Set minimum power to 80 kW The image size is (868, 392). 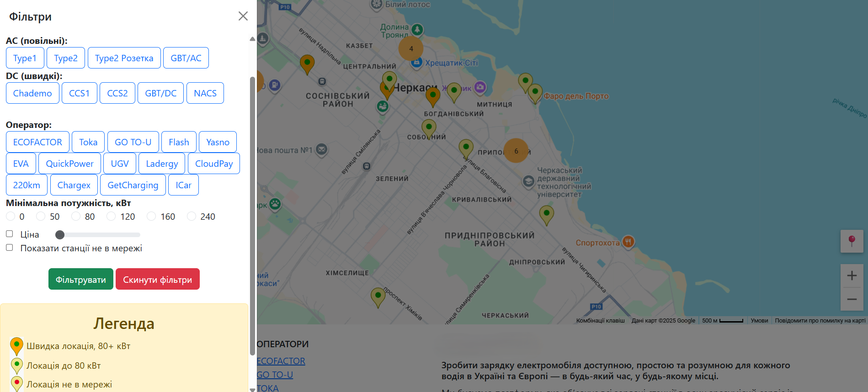click(76, 216)
